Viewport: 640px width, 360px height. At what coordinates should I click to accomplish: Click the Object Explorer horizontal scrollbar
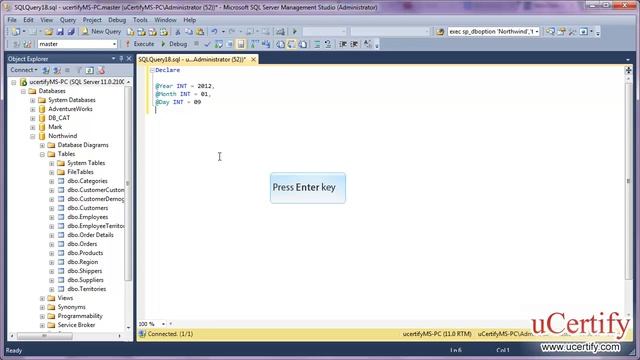(x=44, y=336)
